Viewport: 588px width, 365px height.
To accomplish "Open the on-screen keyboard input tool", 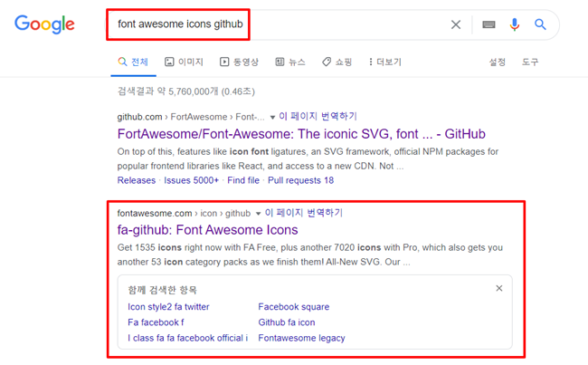I will click(488, 24).
